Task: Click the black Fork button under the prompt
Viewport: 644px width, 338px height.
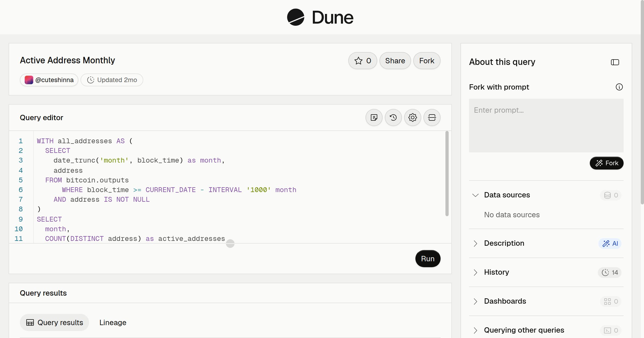Action: pyautogui.click(x=606, y=163)
